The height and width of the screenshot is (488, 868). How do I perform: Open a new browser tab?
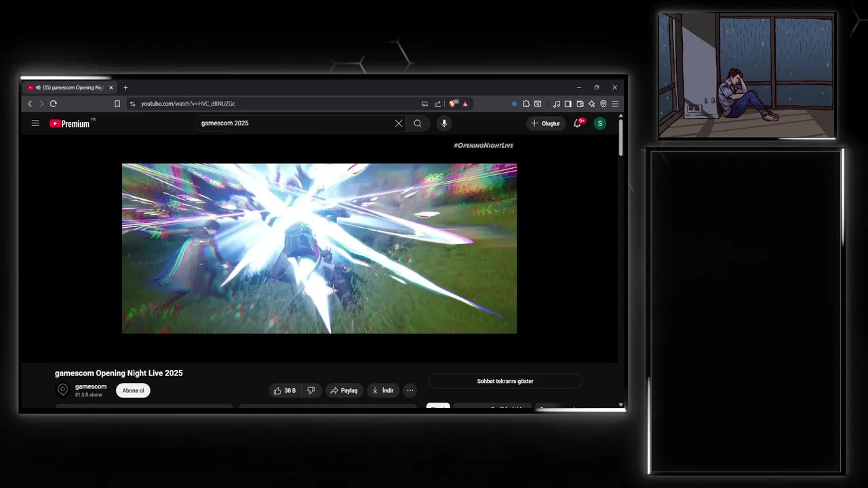(125, 87)
